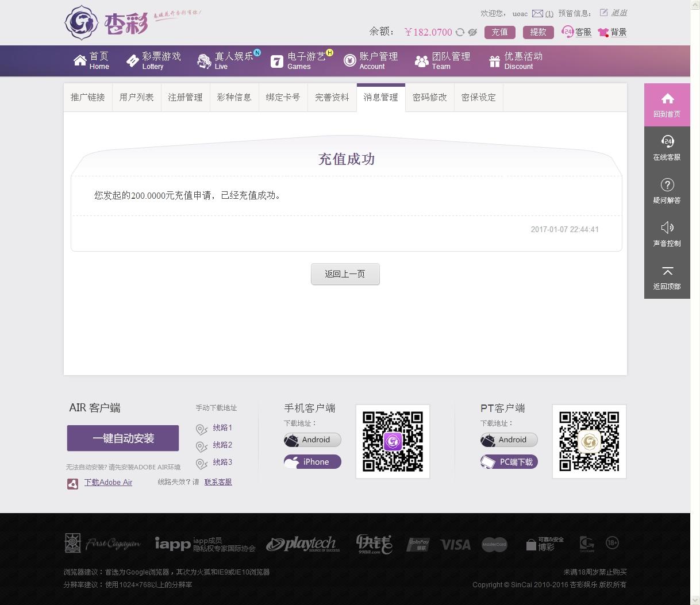
Task: Open the 真人娱乐 Live menu
Action: (228, 60)
